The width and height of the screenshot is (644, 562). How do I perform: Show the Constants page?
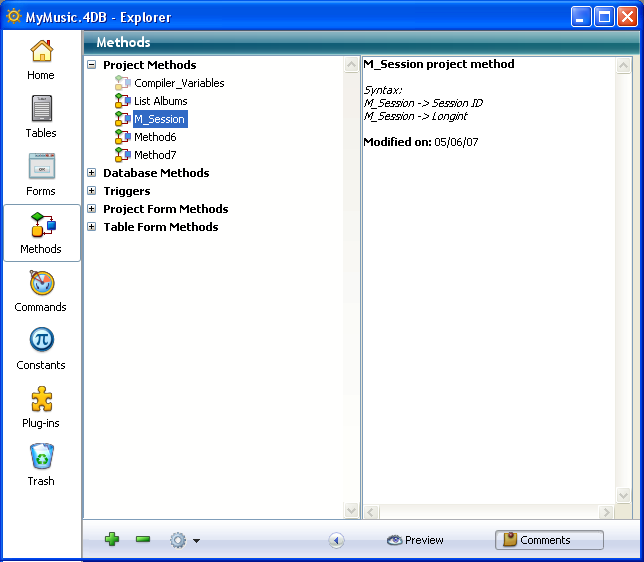click(41, 349)
